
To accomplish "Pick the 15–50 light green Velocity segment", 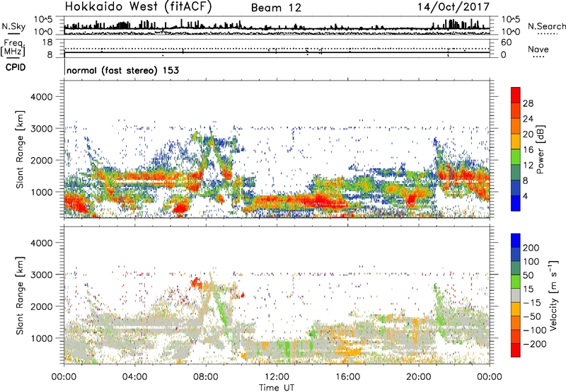I will click(516, 282).
